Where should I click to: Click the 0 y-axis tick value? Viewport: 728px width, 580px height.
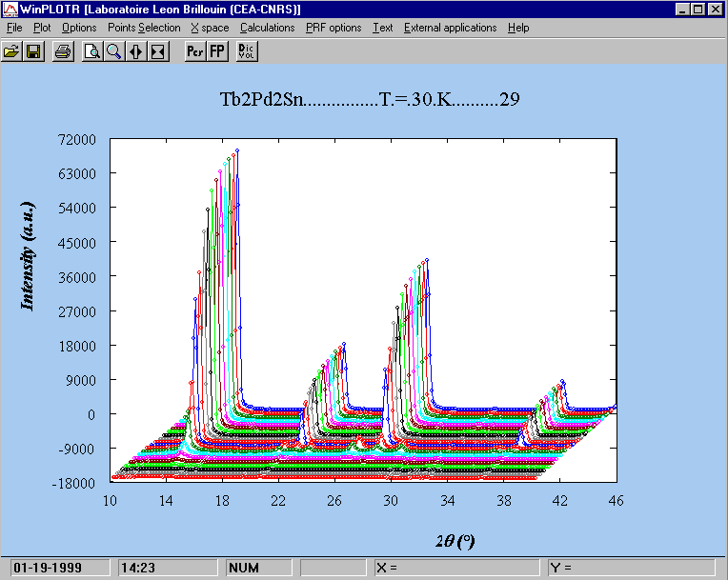click(x=91, y=415)
